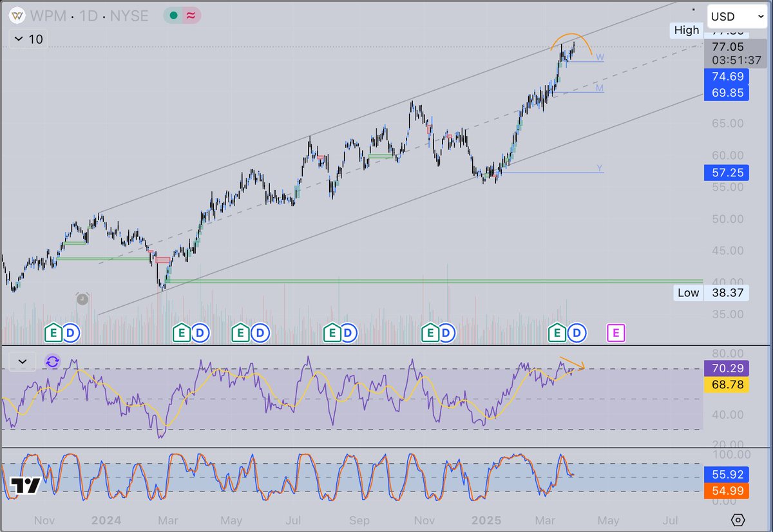The width and height of the screenshot is (773, 532).
Task: Click the 50.00 price axis label
Action: click(727, 219)
